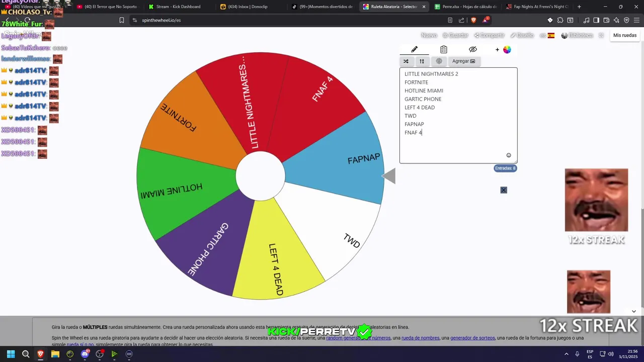Toggle fullscreen mode icon near Biblioteca
Image resolution: width=644 pixels, height=362 pixels.
[601, 35]
